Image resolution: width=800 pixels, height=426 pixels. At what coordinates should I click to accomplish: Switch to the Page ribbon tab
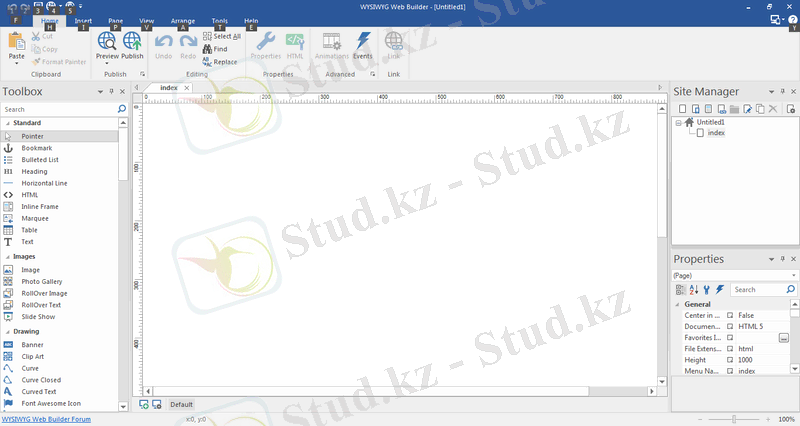pos(116,21)
